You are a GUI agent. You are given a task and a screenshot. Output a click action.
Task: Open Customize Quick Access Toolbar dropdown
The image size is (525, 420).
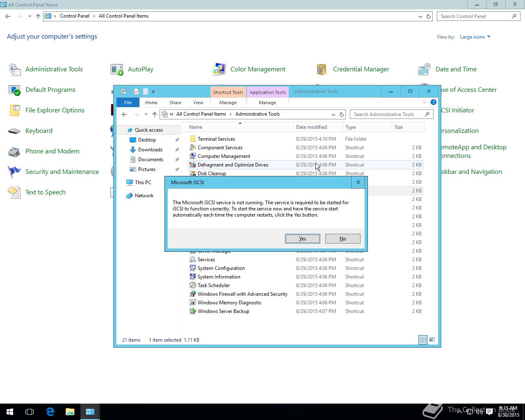pyautogui.click(x=153, y=91)
